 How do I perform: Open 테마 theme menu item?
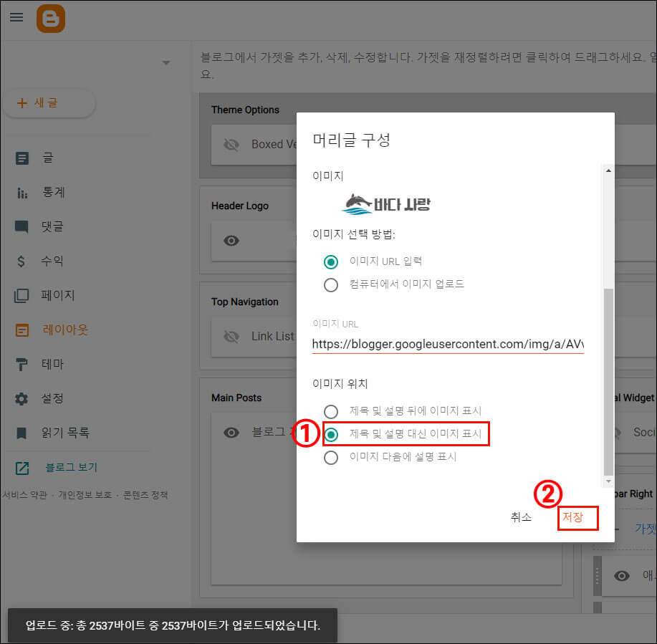52,364
